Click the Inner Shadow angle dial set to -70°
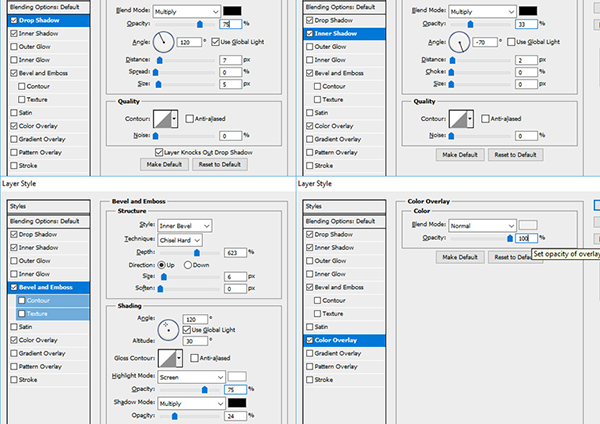600x424 pixels. click(x=458, y=42)
